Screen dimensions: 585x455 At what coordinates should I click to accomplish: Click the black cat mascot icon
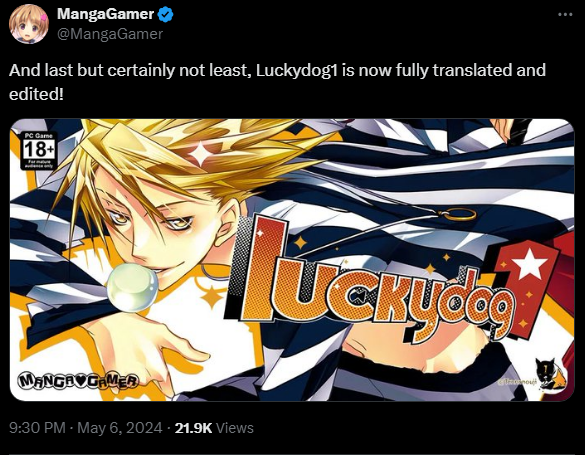(550, 374)
